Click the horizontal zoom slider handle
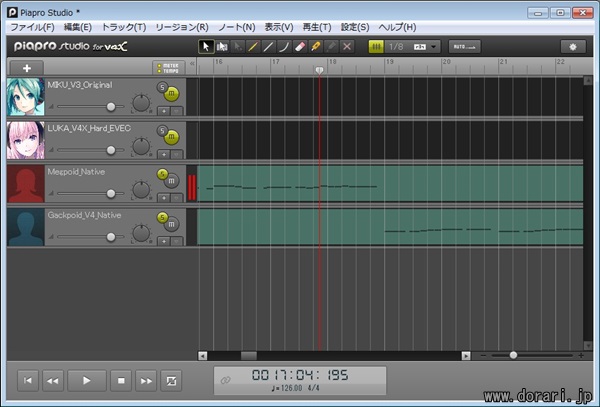Image resolution: width=600 pixels, height=407 pixels. [x=513, y=355]
